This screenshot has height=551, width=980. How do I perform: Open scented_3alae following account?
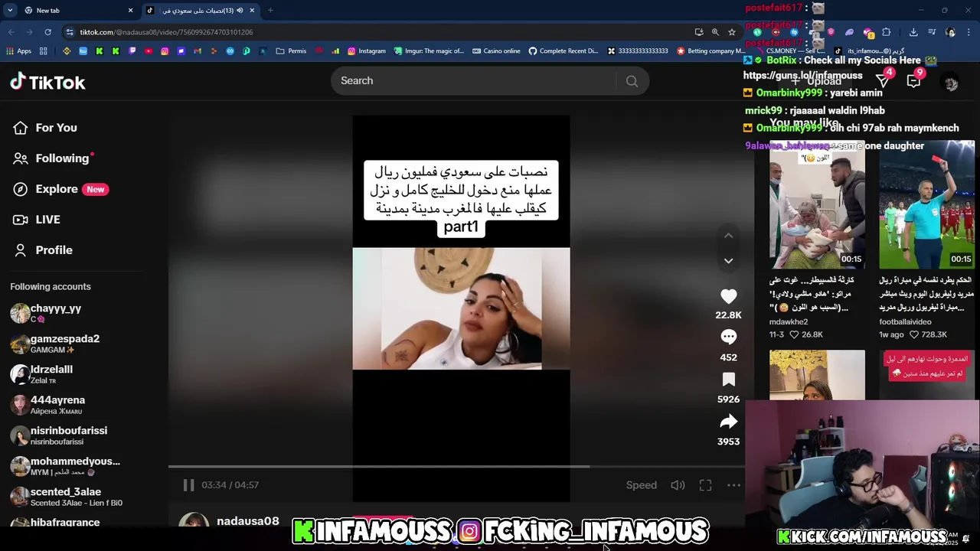click(67, 497)
